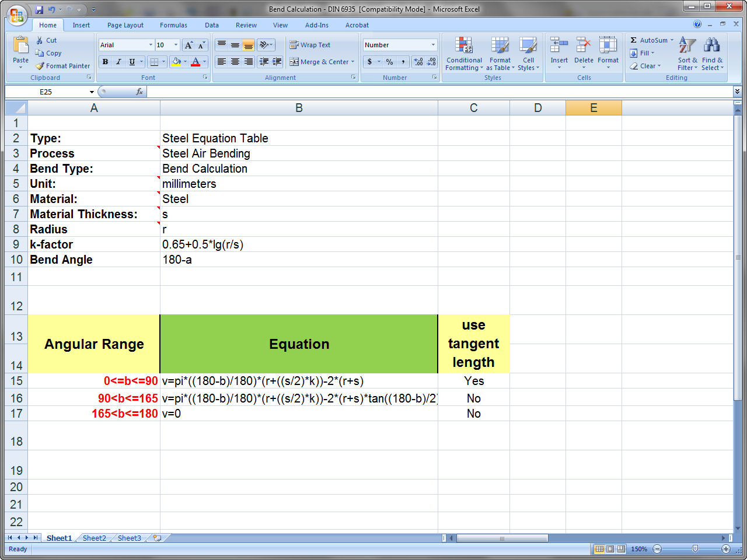Screen dimensions: 747x560
Task: Click the Office button logo
Action: coord(17,15)
